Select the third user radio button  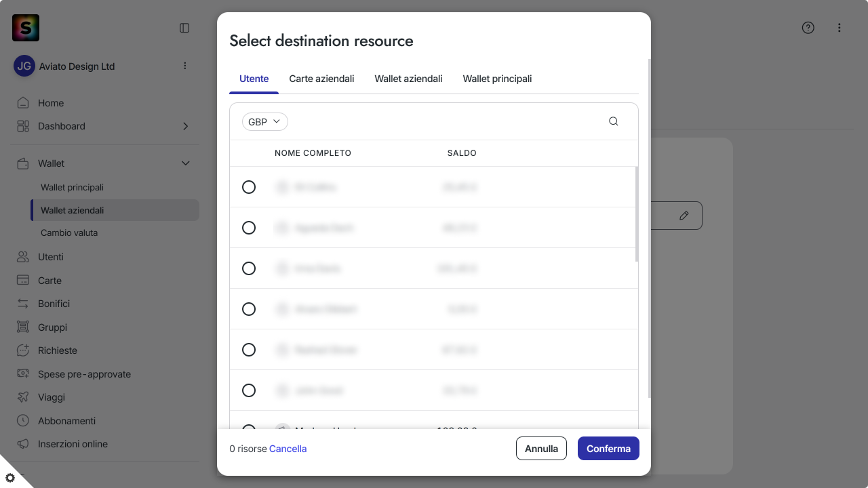pos(249,268)
